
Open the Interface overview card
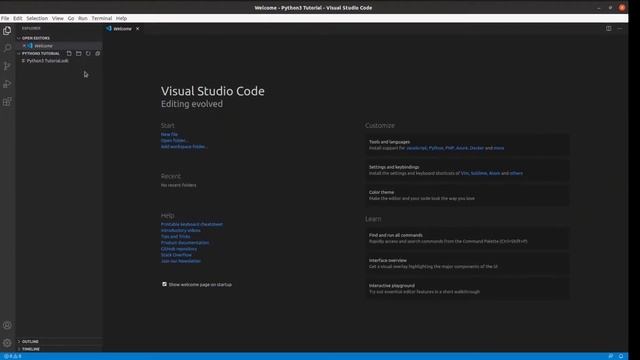(x=467, y=263)
